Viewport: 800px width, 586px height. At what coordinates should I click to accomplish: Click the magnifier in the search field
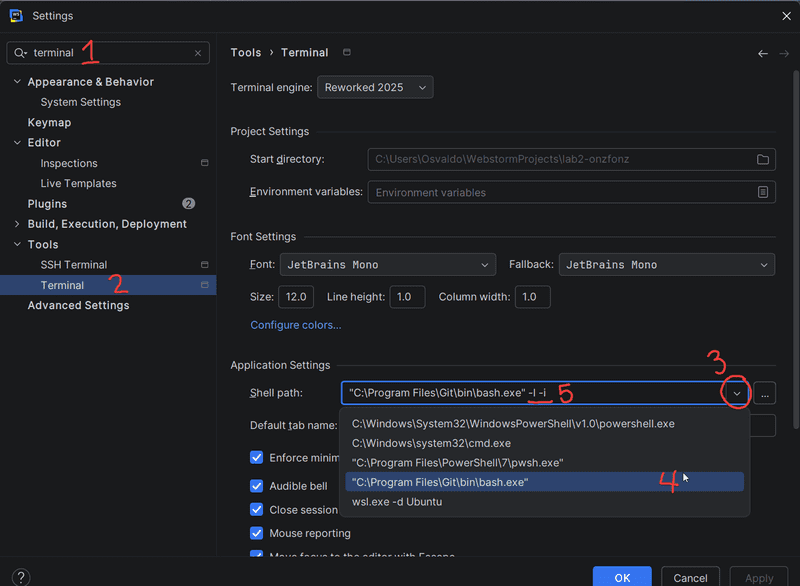pos(18,53)
